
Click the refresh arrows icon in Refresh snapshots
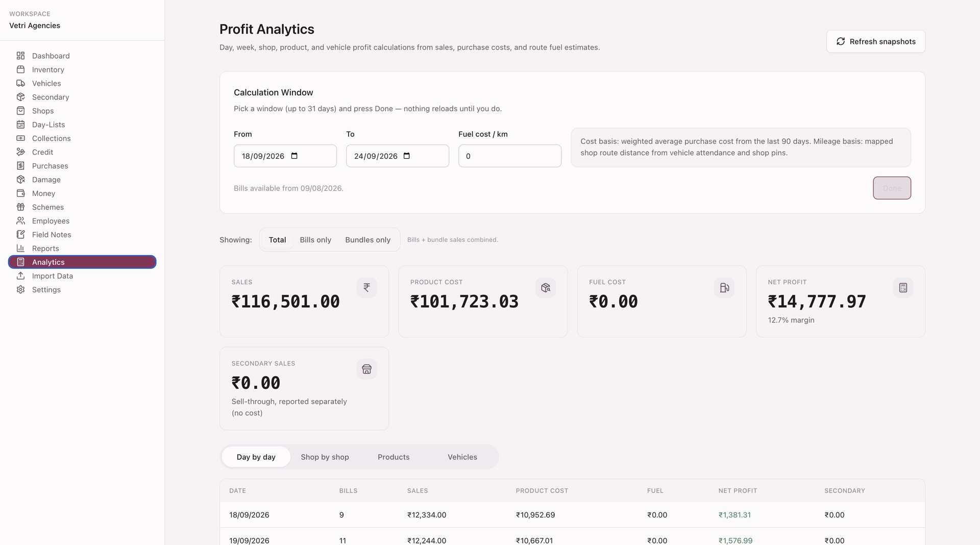coord(841,41)
